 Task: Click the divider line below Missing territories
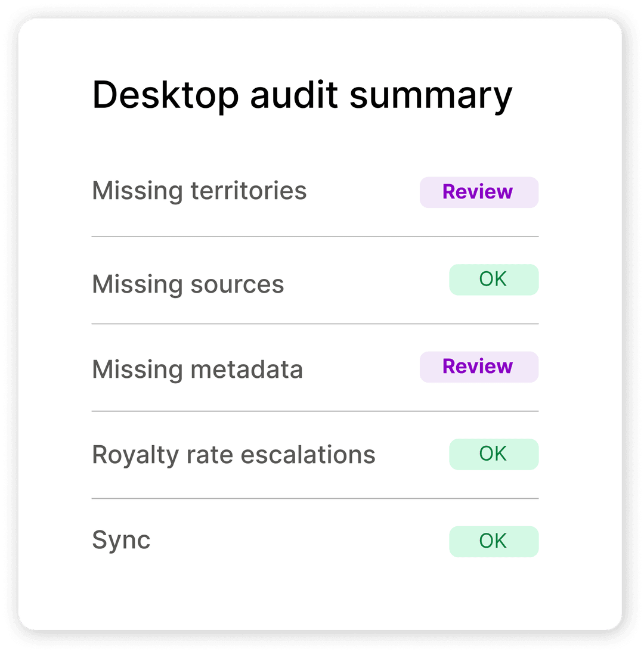click(315, 237)
